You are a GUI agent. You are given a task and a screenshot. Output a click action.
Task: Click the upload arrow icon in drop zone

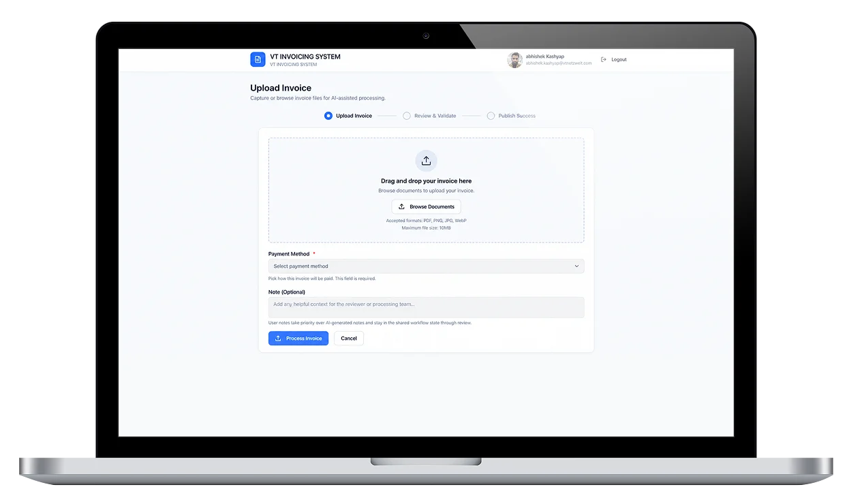tap(426, 161)
